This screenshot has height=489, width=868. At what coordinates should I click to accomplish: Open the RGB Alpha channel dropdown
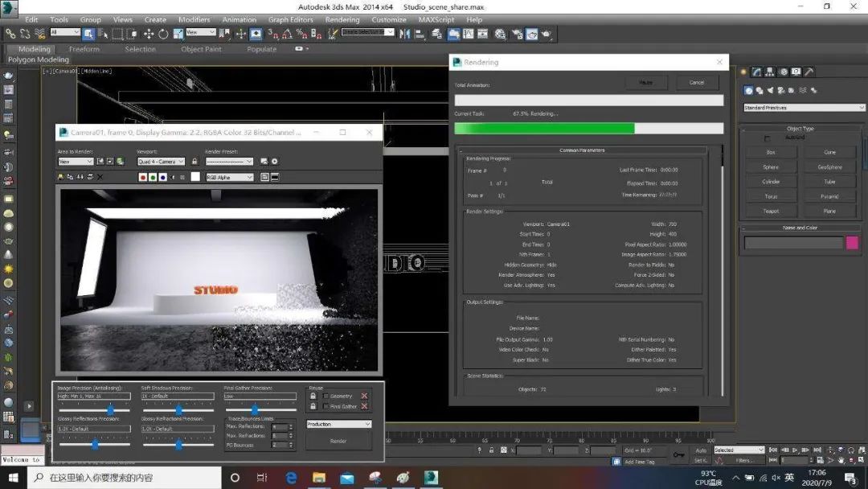tap(230, 177)
